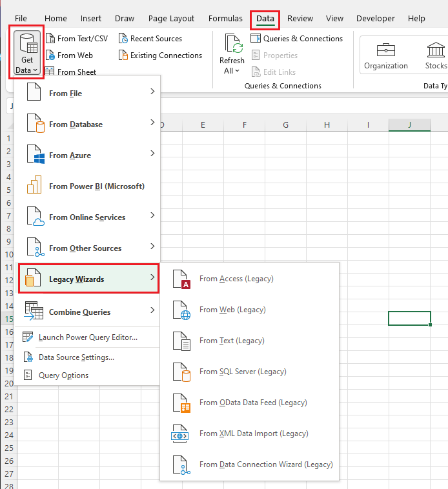
Task: Click the greyed Properties icon
Action: 256,55
